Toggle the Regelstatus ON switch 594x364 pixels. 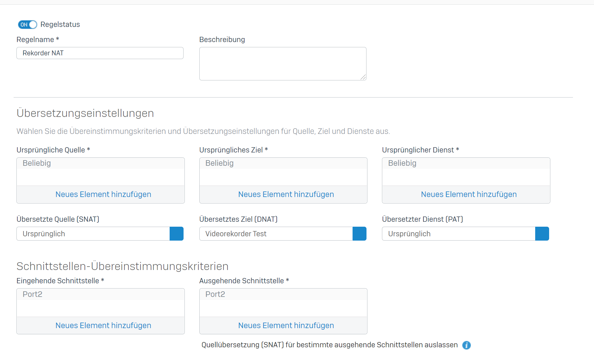coord(28,24)
